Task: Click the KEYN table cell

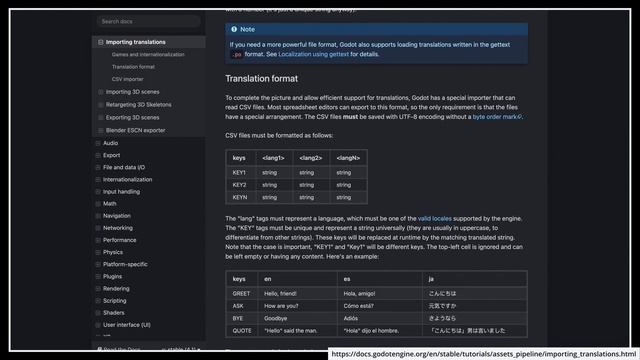Action: click(240, 198)
